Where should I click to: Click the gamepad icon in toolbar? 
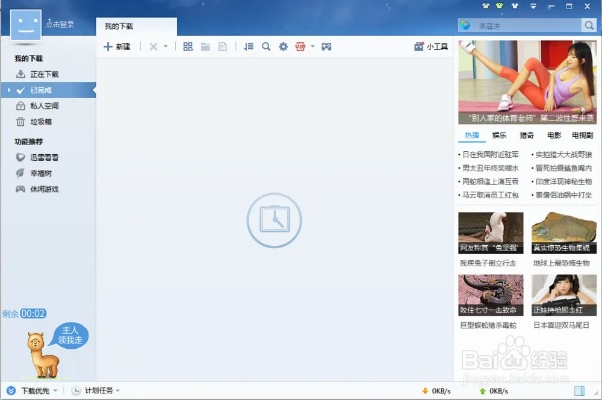(326, 47)
